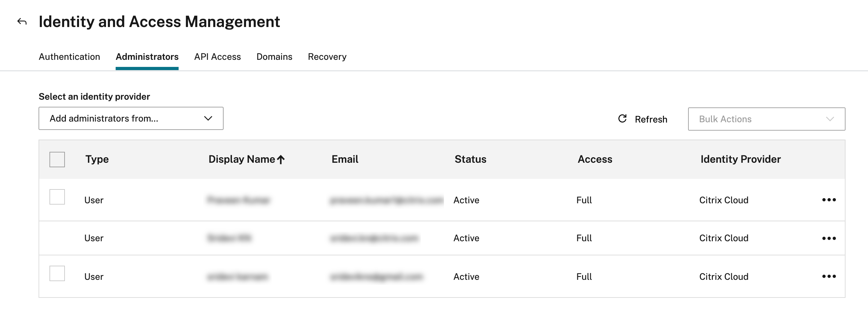Open the Bulk Actions dropdown
The width and height of the screenshot is (868, 321).
pyautogui.click(x=766, y=119)
